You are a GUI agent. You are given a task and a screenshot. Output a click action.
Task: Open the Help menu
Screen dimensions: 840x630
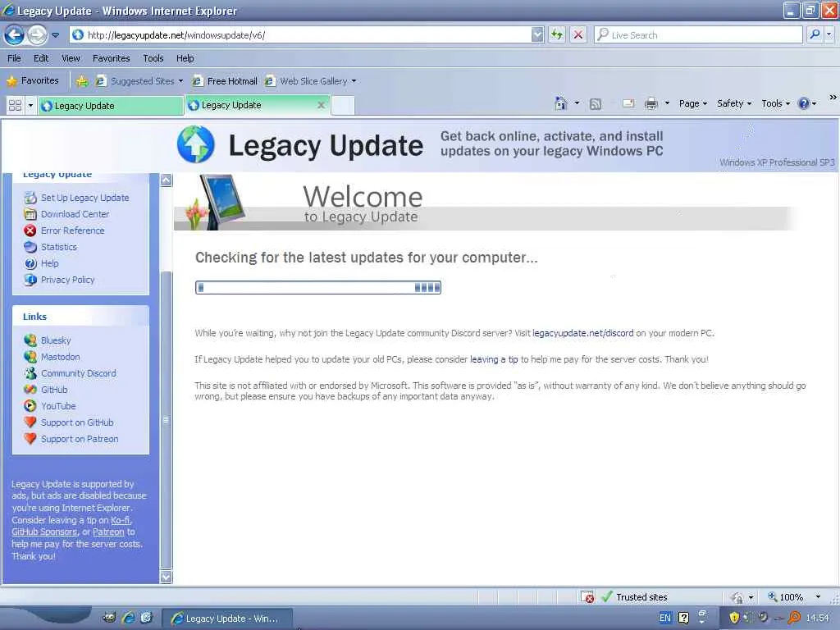(185, 58)
